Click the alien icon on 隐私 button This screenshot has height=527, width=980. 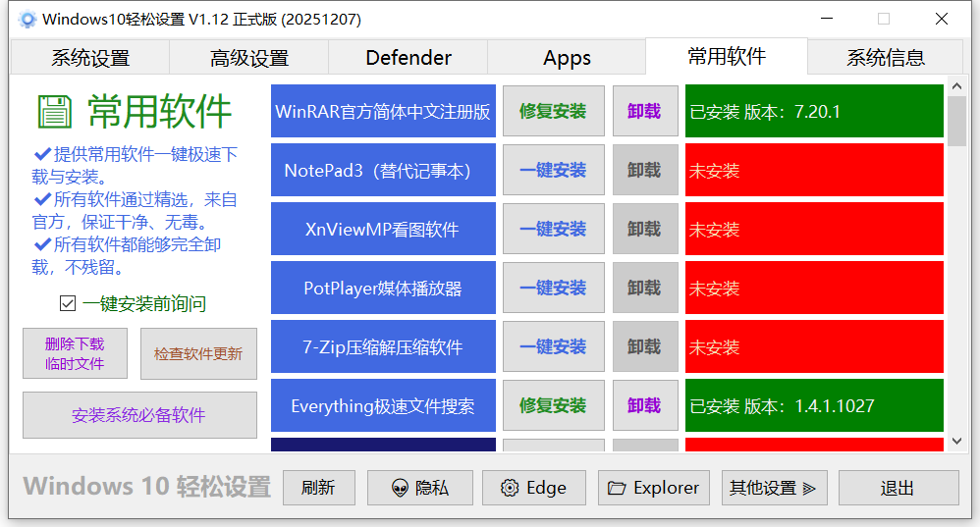(x=400, y=488)
